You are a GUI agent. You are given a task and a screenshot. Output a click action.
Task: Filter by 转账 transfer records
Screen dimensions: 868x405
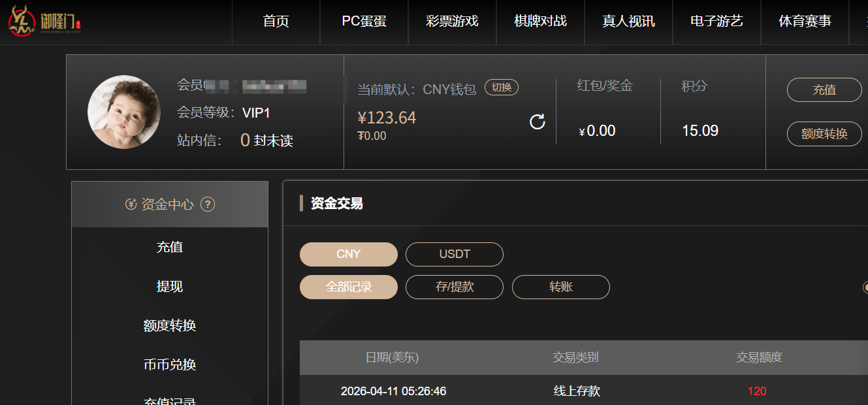click(560, 287)
